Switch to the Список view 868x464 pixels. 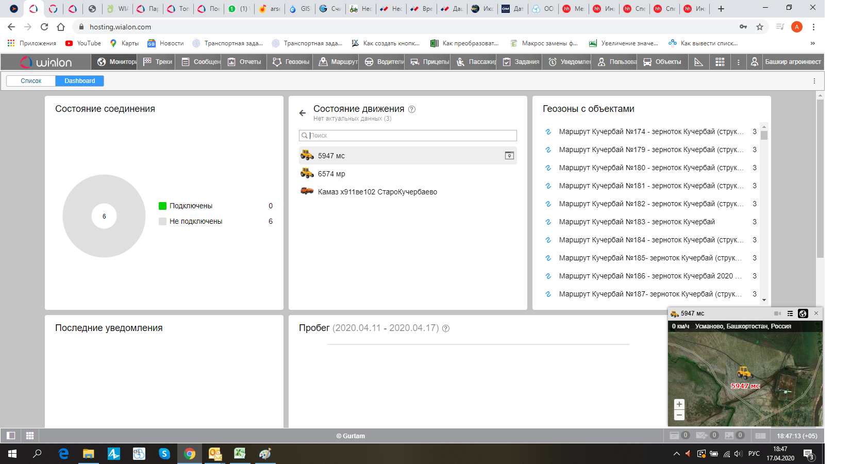pos(31,81)
